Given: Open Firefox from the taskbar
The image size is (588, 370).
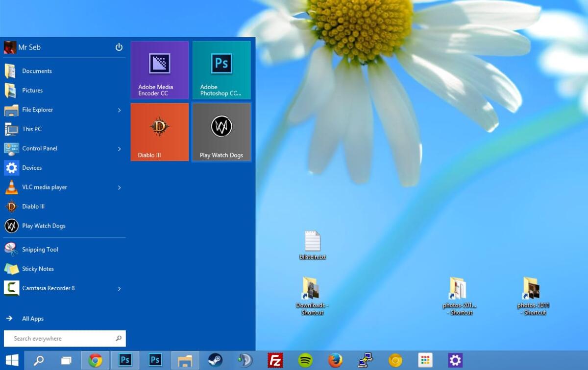Looking at the screenshot, I should tap(335, 360).
